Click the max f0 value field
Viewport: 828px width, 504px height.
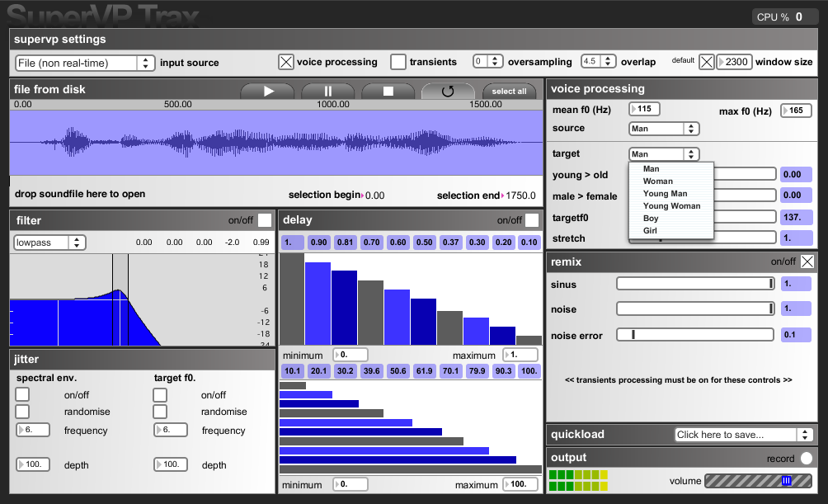796,111
